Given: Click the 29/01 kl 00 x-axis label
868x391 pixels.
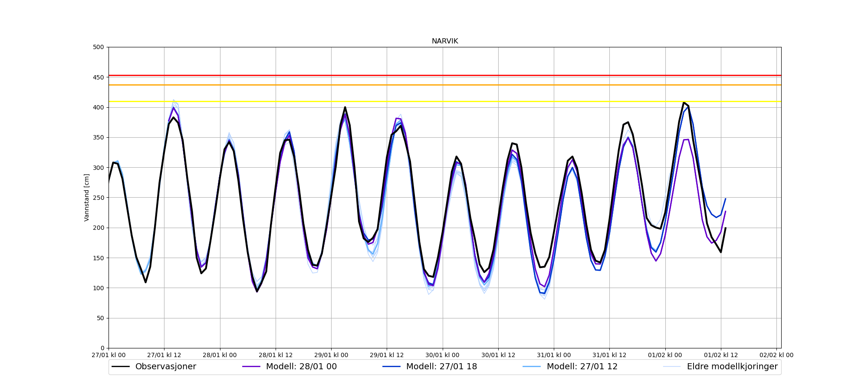Looking at the screenshot, I should (331, 355).
